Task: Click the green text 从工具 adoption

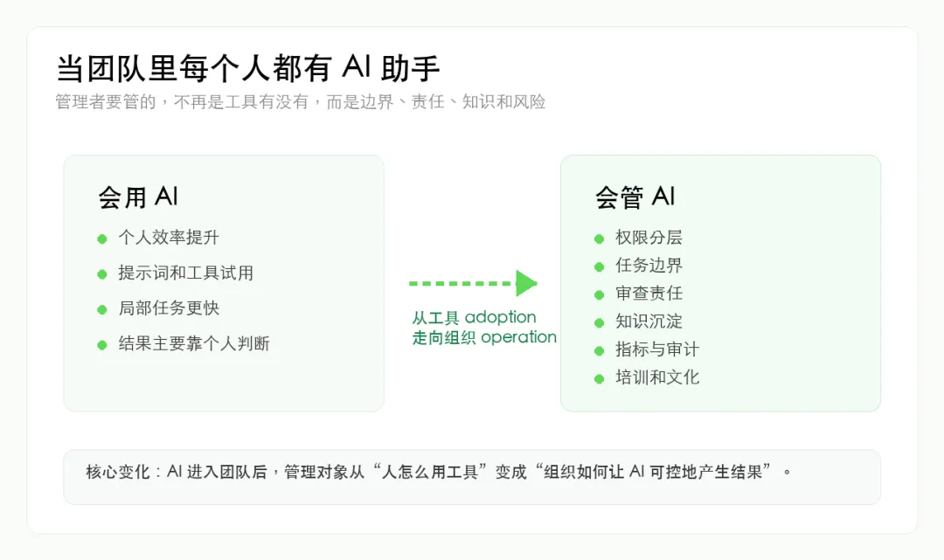Action: pos(474,318)
